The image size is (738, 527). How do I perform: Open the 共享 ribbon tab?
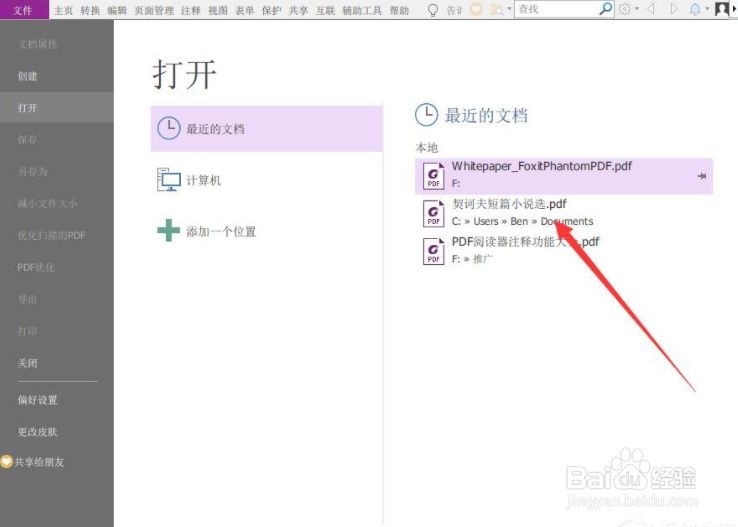coord(298,10)
